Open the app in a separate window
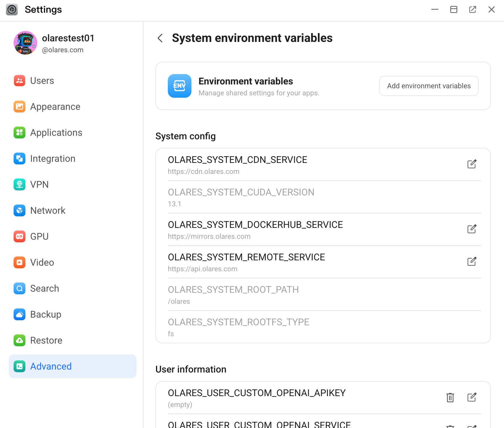 [x=473, y=9]
